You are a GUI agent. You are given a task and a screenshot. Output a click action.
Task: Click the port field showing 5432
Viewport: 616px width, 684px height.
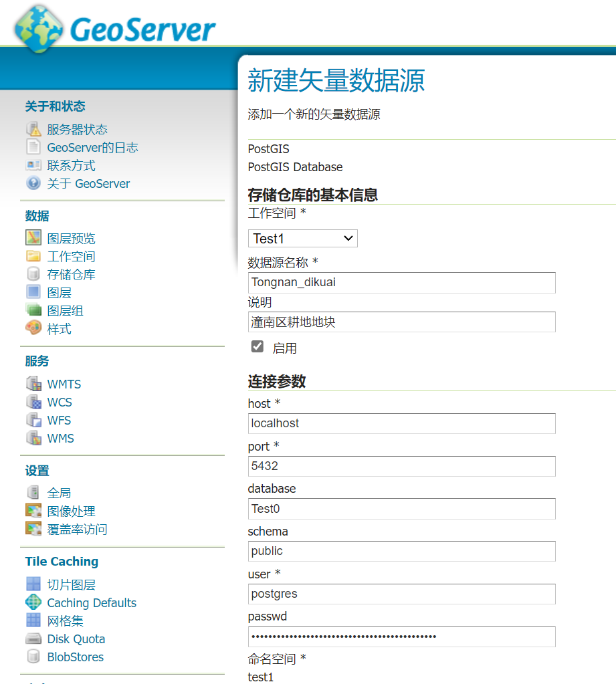[x=401, y=466]
